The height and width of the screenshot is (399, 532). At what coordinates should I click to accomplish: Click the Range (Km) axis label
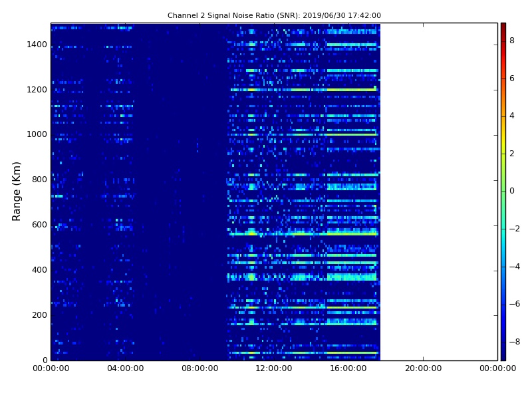(16, 192)
